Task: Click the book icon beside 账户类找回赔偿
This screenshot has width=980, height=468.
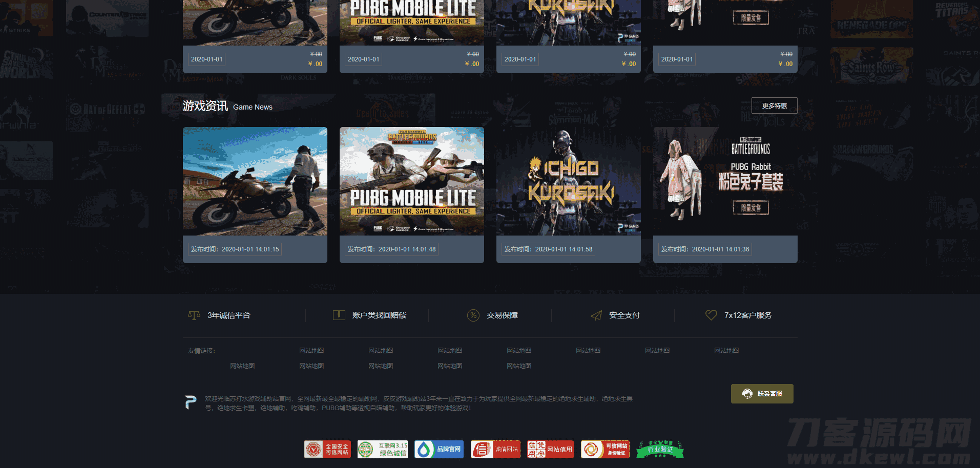Action: tap(339, 315)
